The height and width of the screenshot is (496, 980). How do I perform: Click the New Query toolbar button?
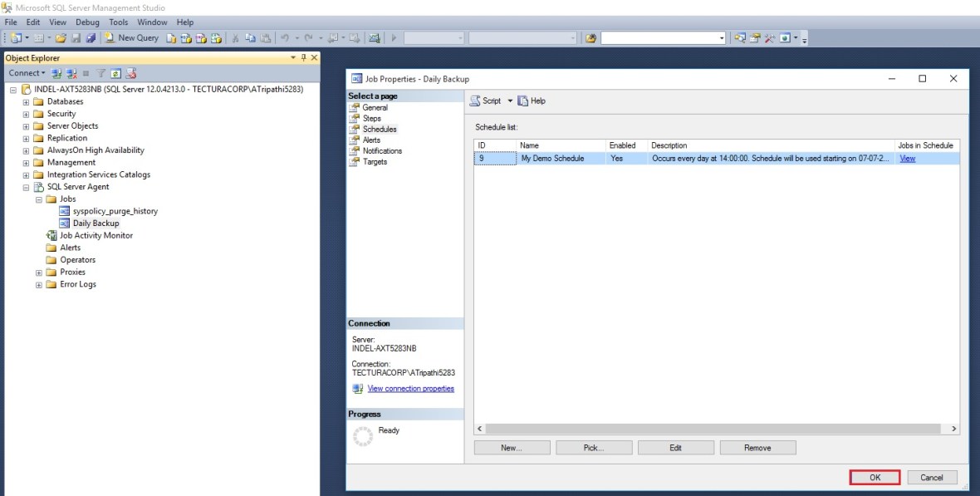tap(131, 38)
